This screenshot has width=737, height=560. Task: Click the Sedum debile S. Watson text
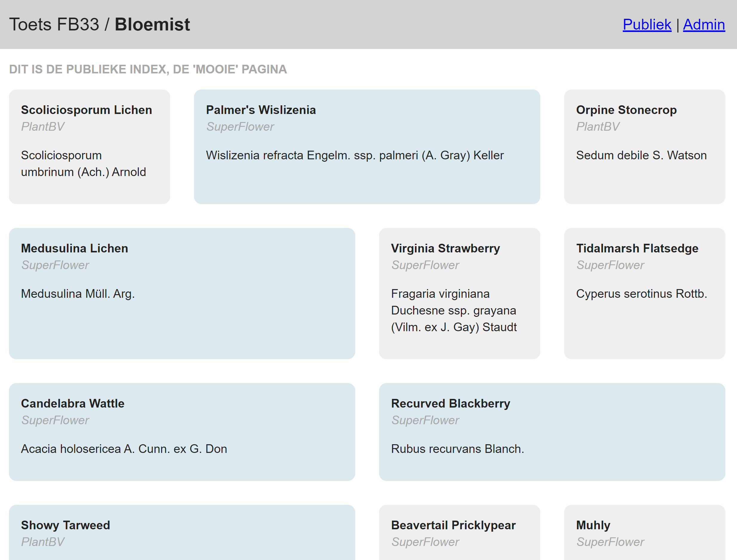coord(641,155)
